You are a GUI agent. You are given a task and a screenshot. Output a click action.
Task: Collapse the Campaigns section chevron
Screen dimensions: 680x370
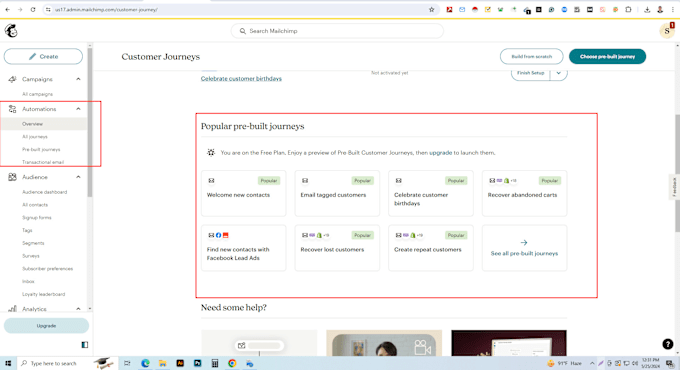click(78, 79)
